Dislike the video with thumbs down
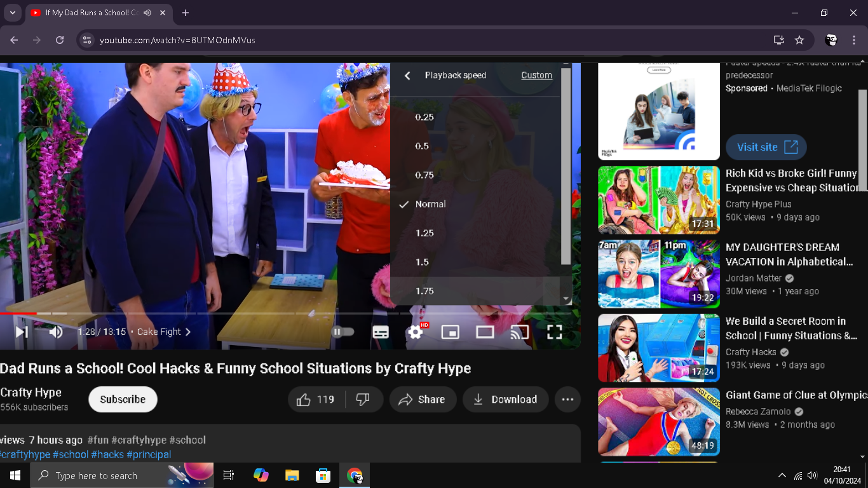Viewport: 868px width, 488px height. 364,399
